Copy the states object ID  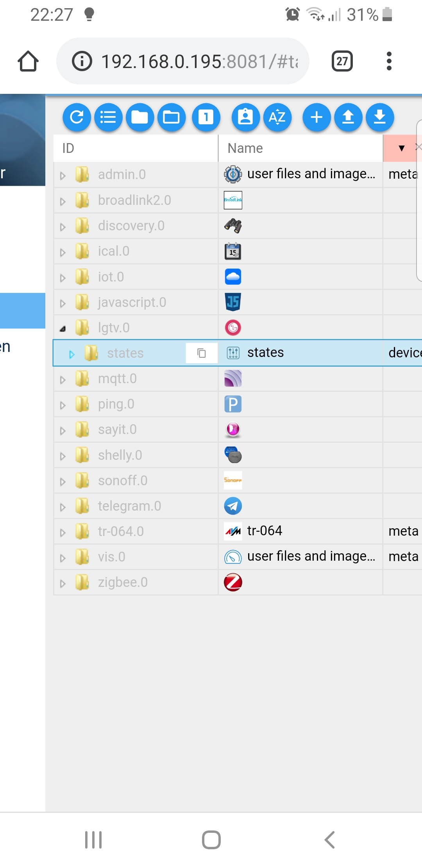pos(202,353)
